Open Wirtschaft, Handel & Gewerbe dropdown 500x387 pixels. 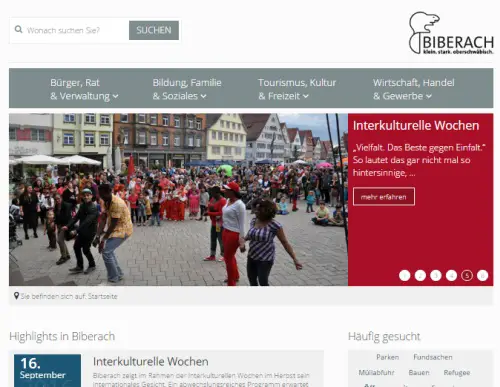tap(414, 89)
